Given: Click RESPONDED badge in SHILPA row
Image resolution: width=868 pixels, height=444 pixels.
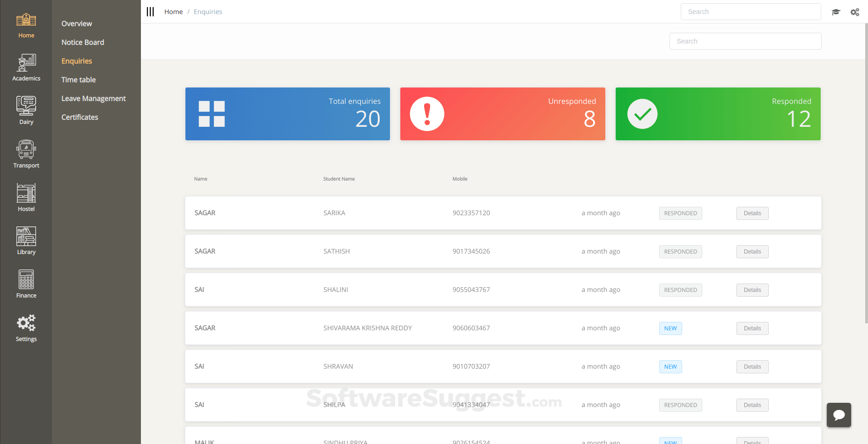Looking at the screenshot, I should (680, 405).
